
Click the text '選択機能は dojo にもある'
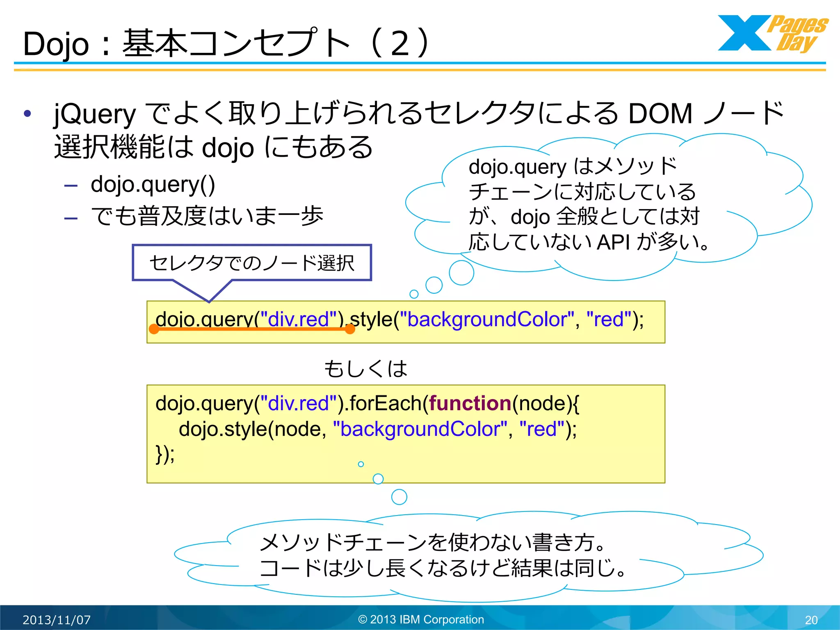tap(213, 146)
